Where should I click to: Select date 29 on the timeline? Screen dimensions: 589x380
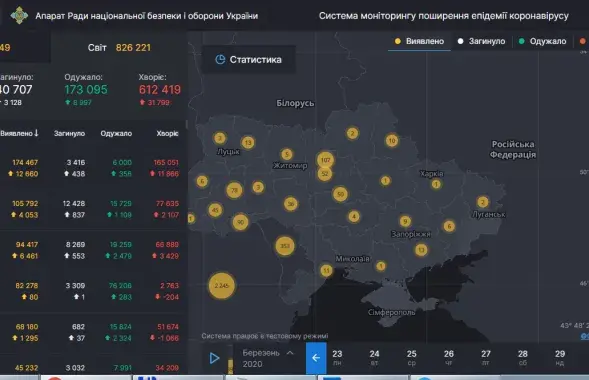click(x=560, y=357)
